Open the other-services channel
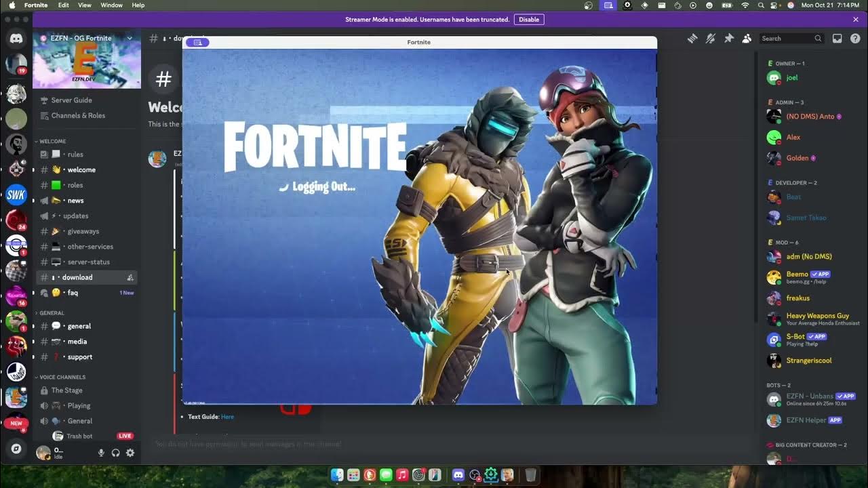The width and height of the screenshot is (868, 488). pyautogui.click(x=87, y=247)
